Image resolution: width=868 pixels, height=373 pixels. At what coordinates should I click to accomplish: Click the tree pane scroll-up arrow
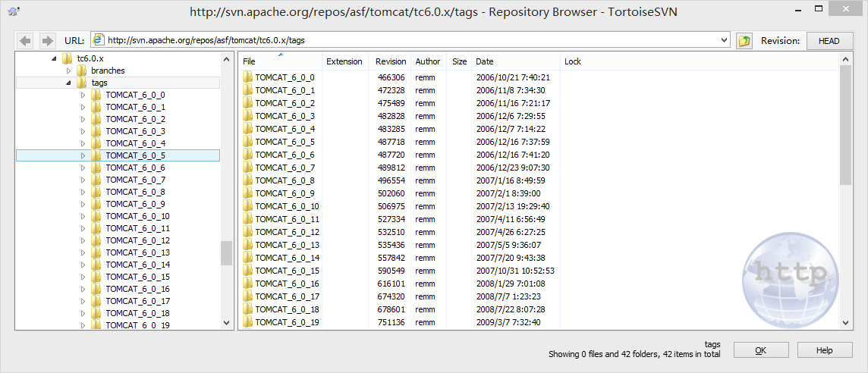click(x=226, y=59)
